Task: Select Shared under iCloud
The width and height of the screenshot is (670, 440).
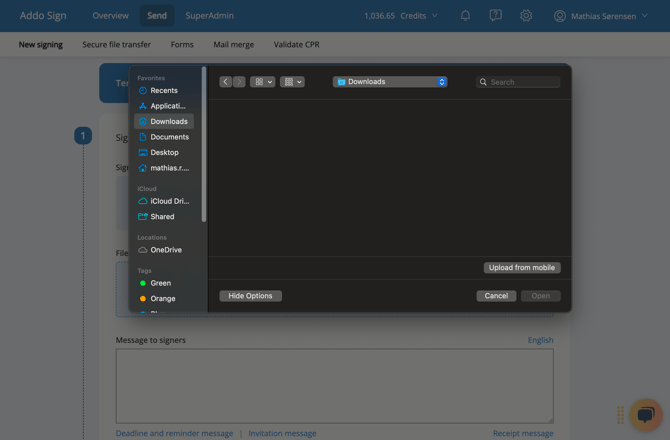Action: tap(164, 217)
